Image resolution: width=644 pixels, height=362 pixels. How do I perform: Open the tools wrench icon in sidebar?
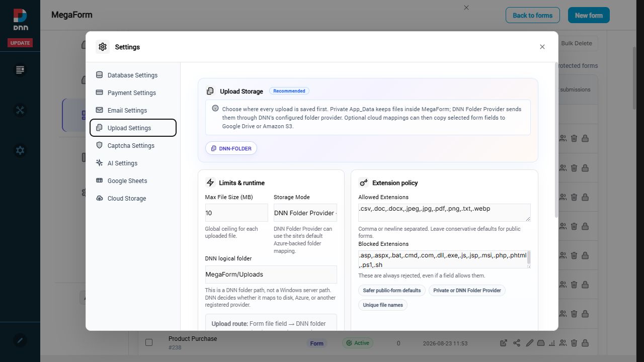click(x=20, y=110)
